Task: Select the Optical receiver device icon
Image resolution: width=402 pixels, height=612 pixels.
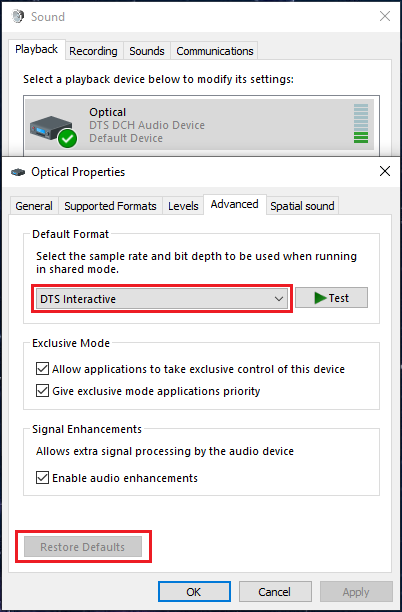Action: pos(51,128)
